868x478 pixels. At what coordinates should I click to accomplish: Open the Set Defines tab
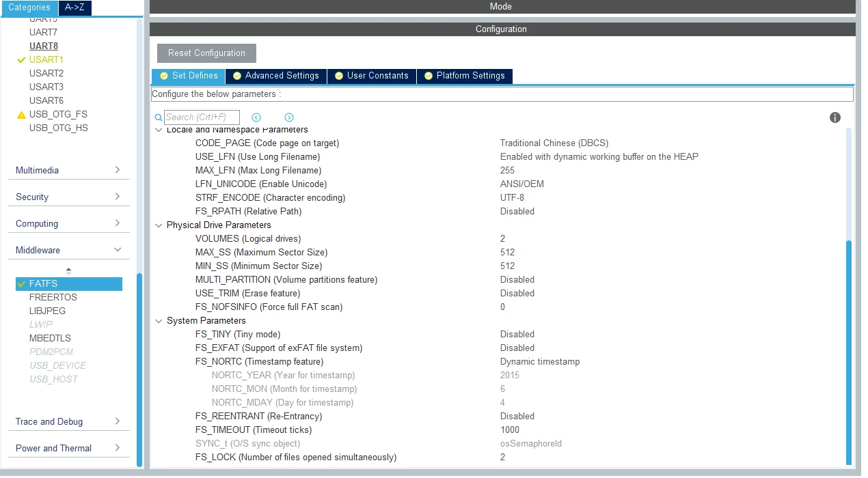click(188, 76)
